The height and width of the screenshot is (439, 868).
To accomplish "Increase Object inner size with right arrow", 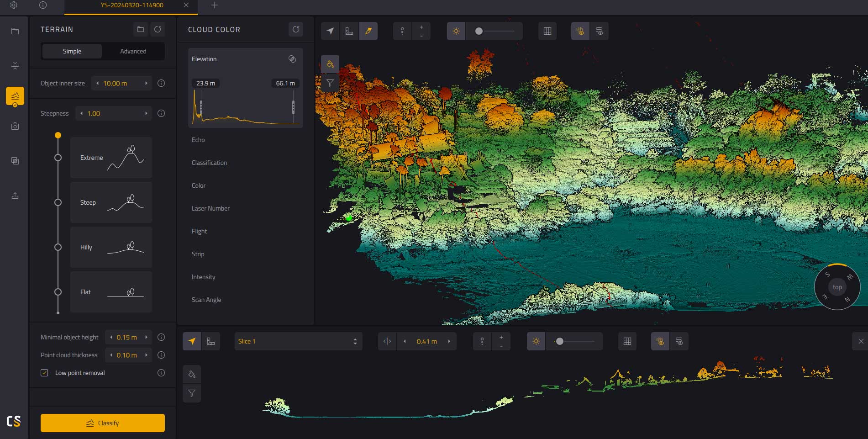I will coord(146,83).
